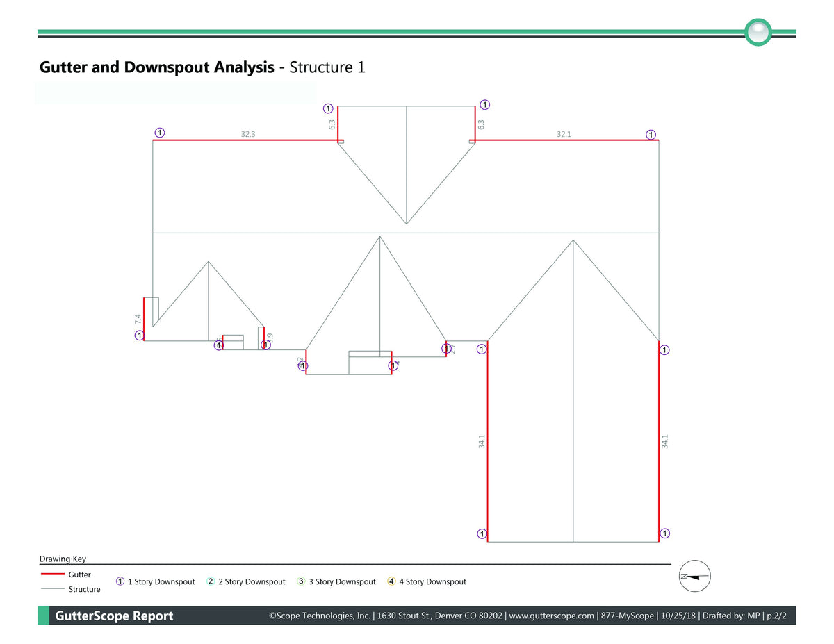The height and width of the screenshot is (644, 834).
Task: Click the Drafted by: MP text
Action: [731, 616]
